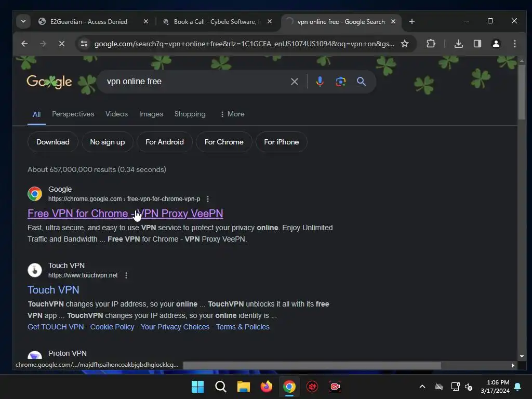This screenshot has width=532, height=399.
Task: Select the All results tab
Action: [37, 115]
